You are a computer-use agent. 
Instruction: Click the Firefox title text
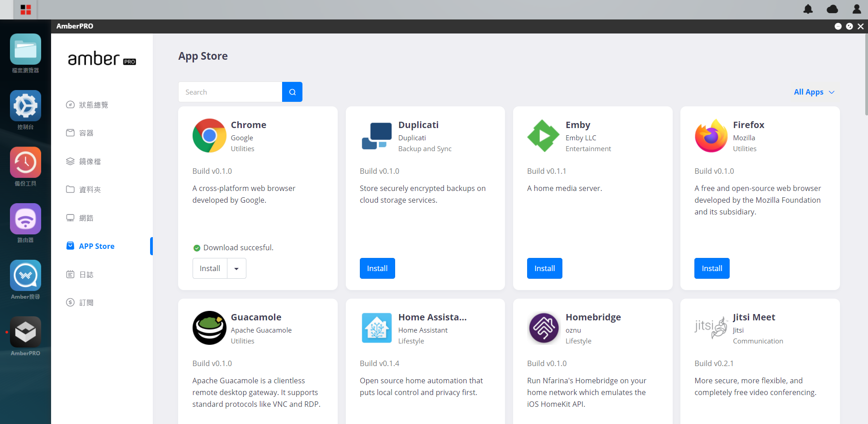pos(748,125)
